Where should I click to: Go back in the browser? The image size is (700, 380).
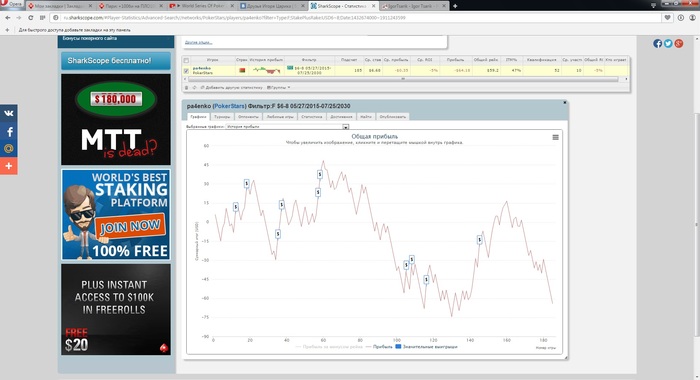pyautogui.click(x=8, y=18)
